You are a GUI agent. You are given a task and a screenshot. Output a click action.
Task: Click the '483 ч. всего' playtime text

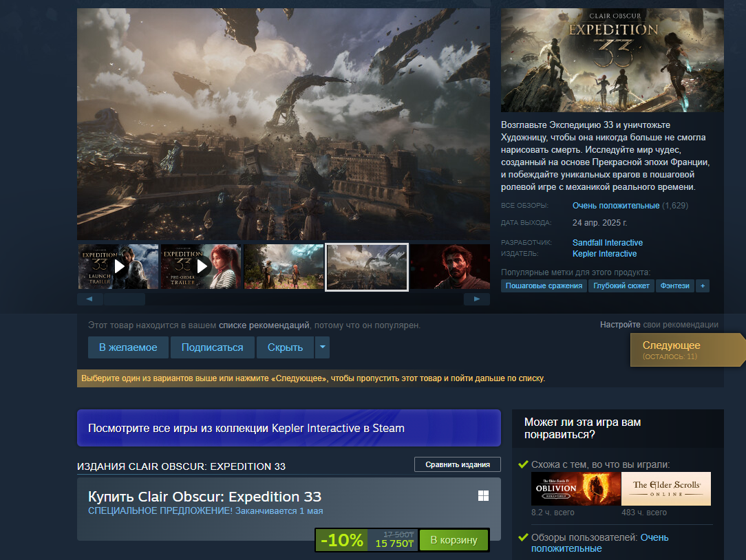coord(644,513)
